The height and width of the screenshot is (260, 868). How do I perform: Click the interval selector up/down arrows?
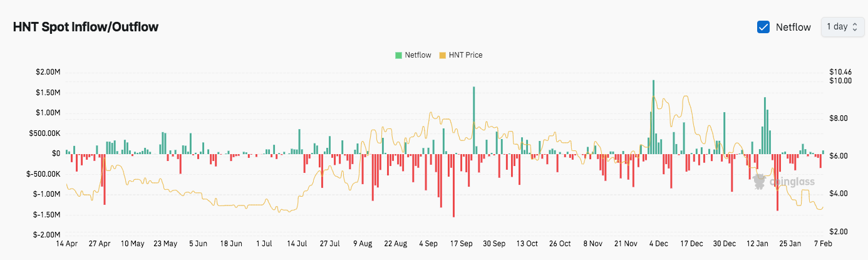point(854,27)
